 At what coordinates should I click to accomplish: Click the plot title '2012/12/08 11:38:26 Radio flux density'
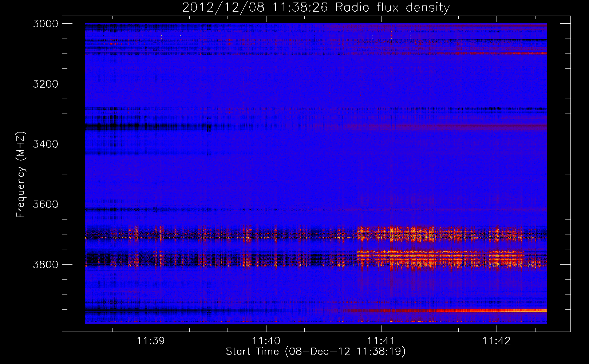316,8
